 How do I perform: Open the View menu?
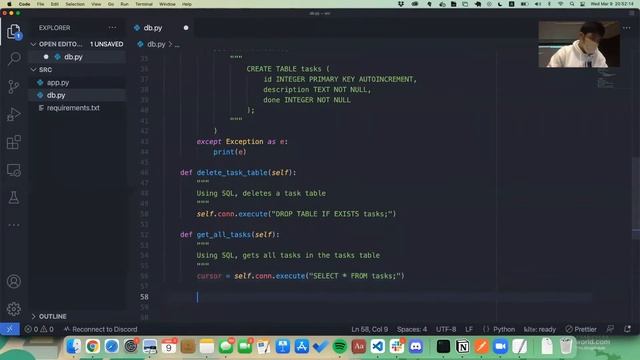pyautogui.click(x=96, y=4)
